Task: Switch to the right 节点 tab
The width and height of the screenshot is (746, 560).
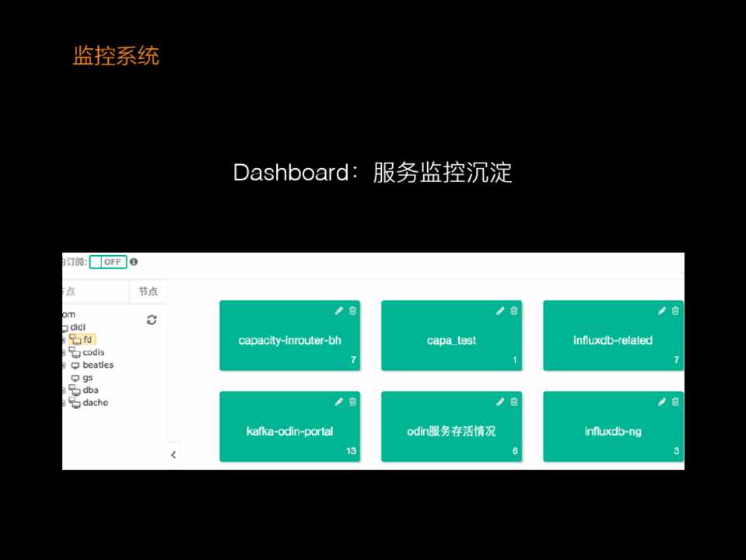Action: pyautogui.click(x=148, y=292)
